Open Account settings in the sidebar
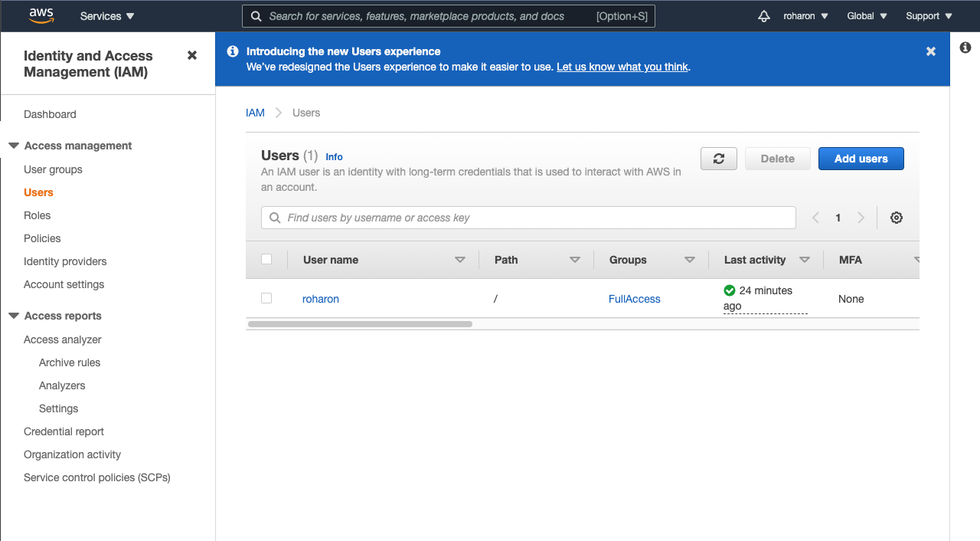 point(64,284)
